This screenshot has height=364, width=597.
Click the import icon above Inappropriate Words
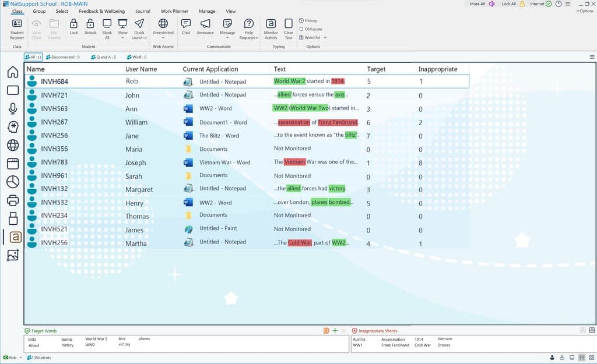point(592,331)
